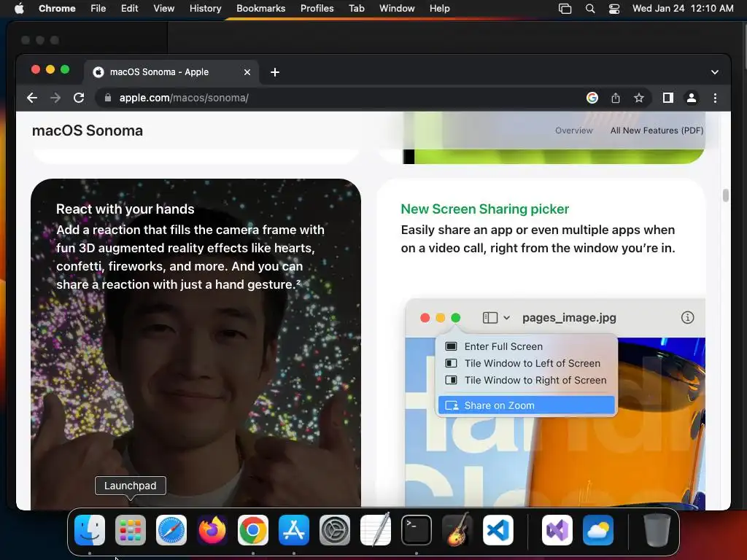The height and width of the screenshot is (560, 747).
Task: Open the Bookmarks menu
Action: [261, 9]
